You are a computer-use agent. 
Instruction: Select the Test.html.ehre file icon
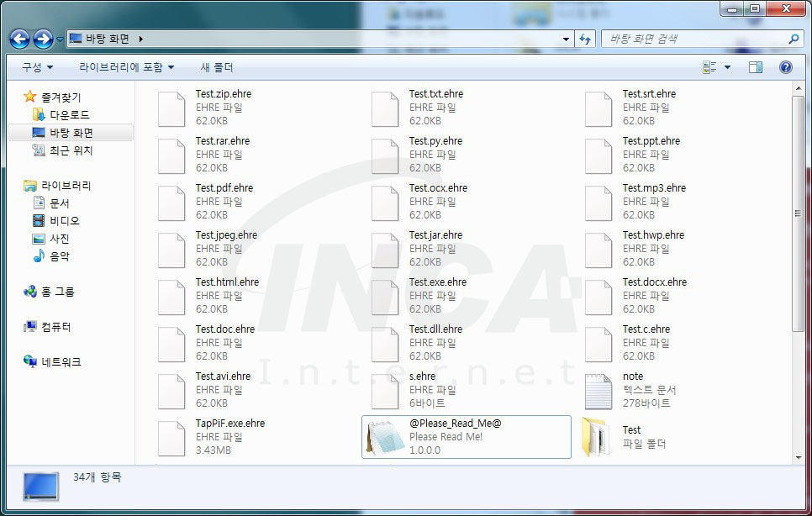coord(171,297)
